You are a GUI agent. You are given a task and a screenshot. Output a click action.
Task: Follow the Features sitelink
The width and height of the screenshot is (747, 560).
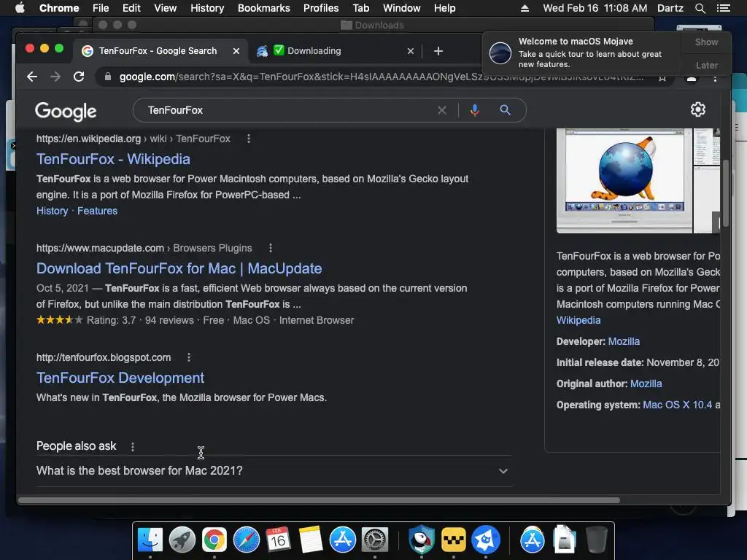click(97, 211)
